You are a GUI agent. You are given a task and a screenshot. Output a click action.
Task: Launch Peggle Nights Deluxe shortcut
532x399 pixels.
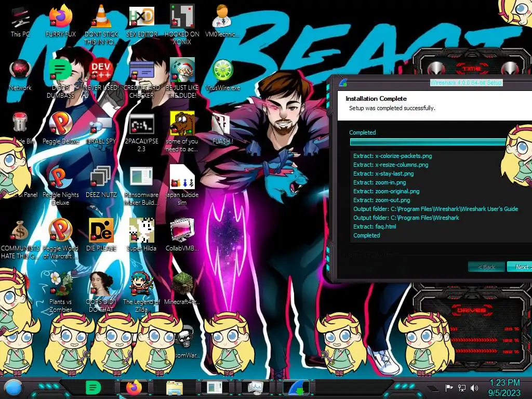pyautogui.click(x=60, y=186)
